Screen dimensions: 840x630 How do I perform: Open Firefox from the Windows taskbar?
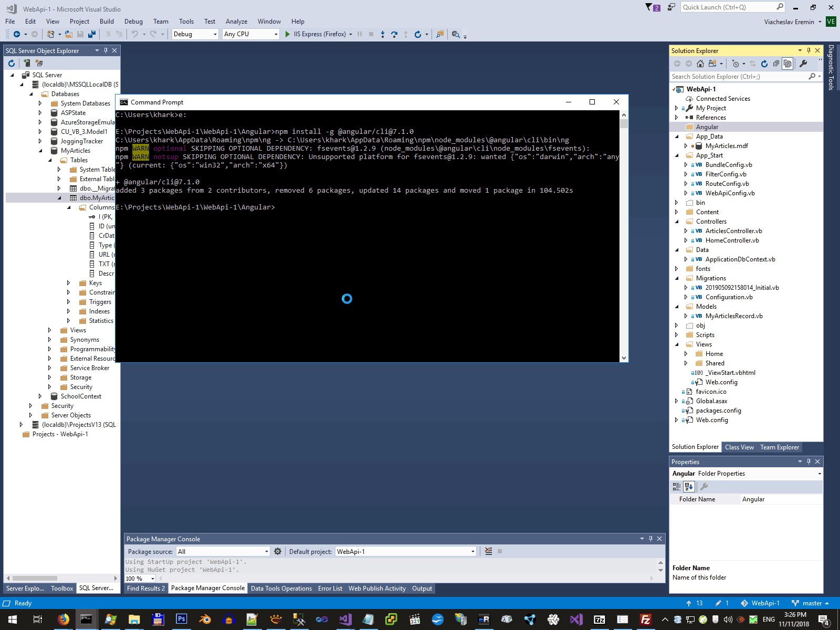pos(63,619)
